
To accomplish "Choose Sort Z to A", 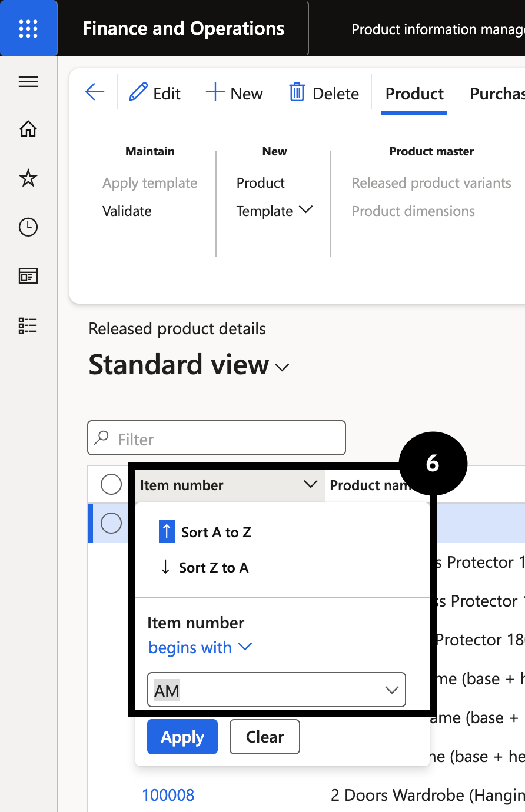I will click(205, 567).
